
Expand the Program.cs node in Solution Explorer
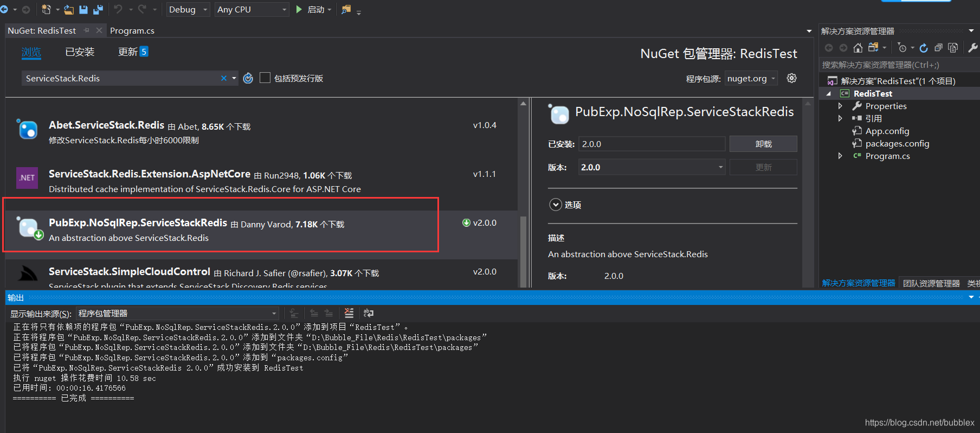tap(840, 156)
